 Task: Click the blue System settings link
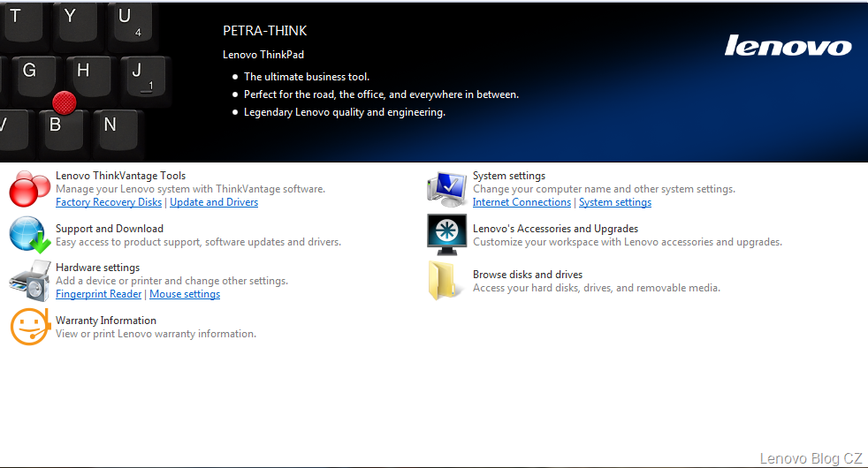[615, 202]
